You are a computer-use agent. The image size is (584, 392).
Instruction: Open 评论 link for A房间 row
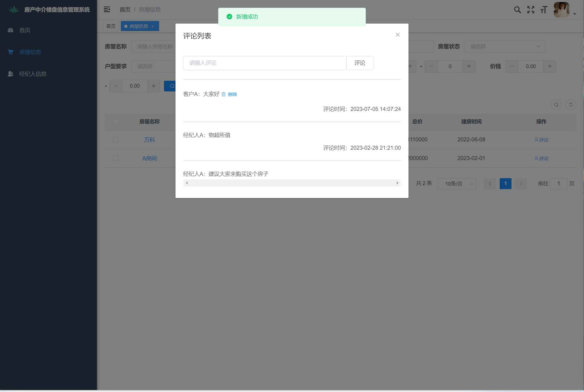pos(541,158)
